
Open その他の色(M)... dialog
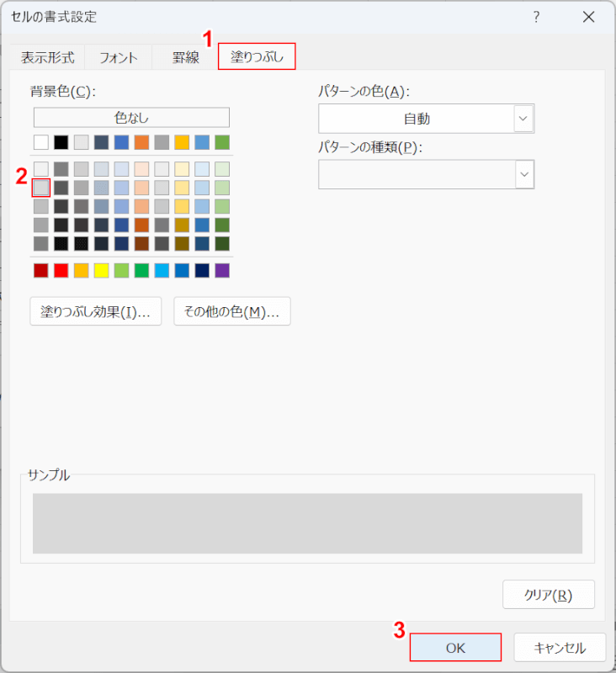(x=232, y=311)
